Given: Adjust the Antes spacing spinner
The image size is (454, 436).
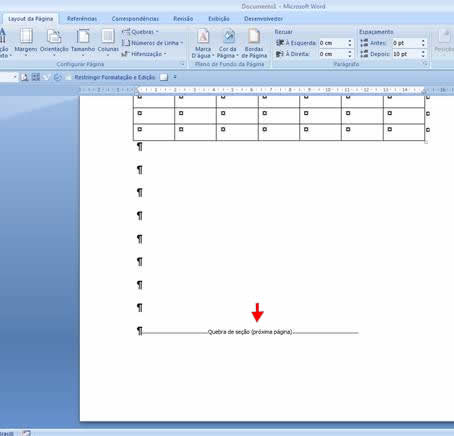Looking at the screenshot, I should click(x=423, y=43).
